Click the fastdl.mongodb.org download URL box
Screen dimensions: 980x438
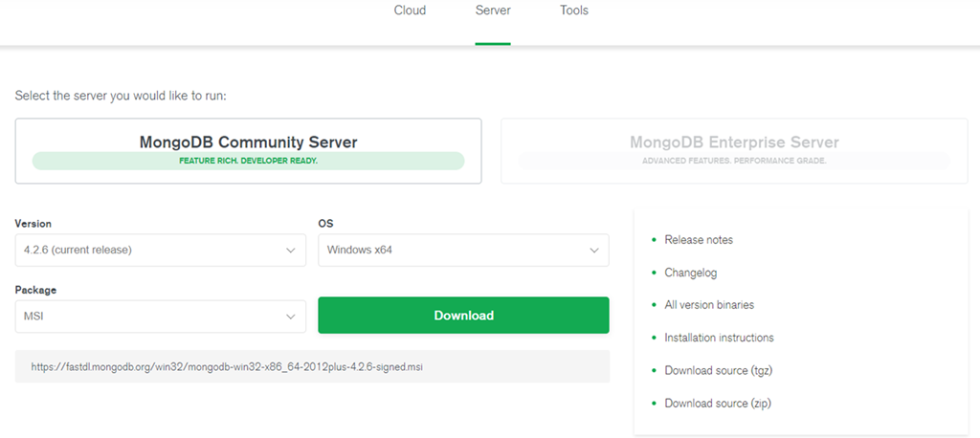(x=312, y=366)
